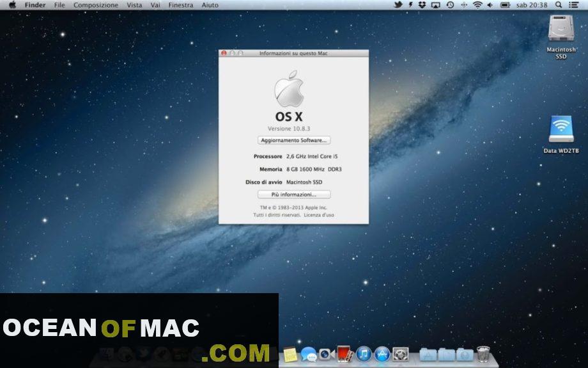Open the AirPlay mirroring menu
Image resolution: width=588 pixels, height=368 pixels.
[x=435, y=5]
